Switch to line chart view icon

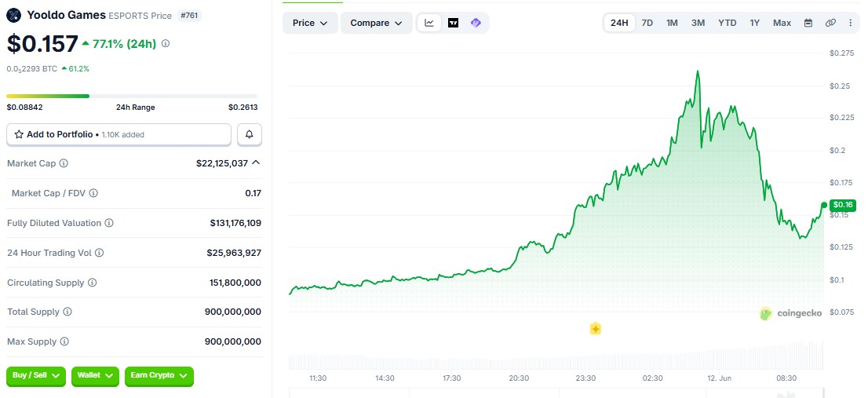point(429,23)
